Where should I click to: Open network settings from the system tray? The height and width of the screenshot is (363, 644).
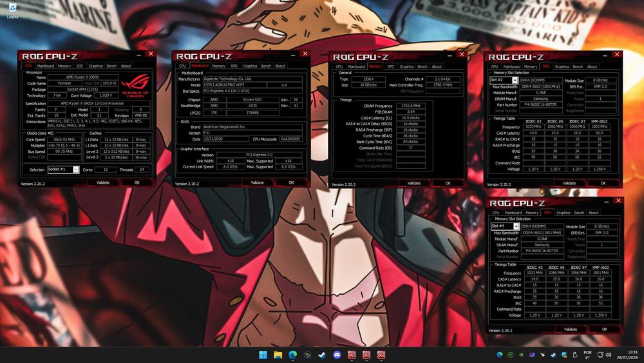[600, 355]
